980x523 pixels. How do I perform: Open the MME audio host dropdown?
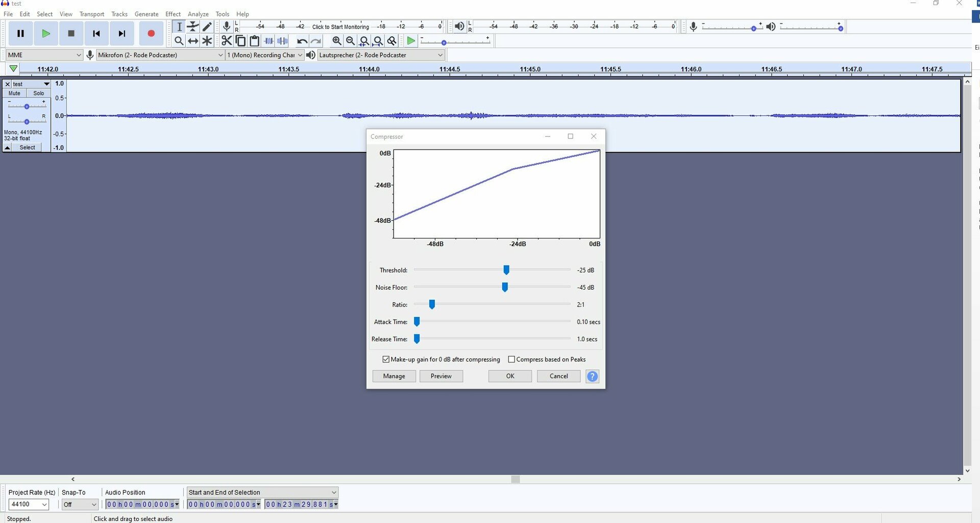44,55
